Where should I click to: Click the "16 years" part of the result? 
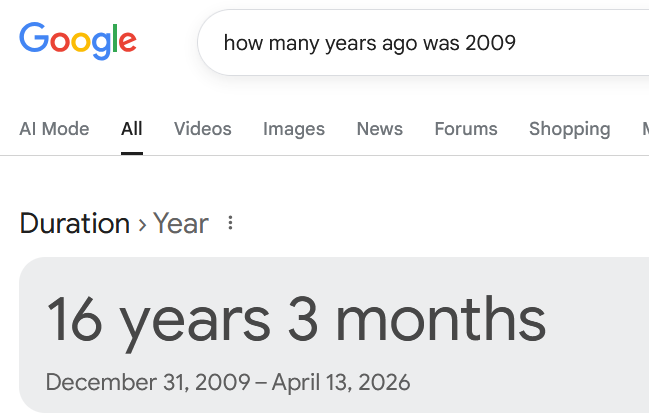pyautogui.click(x=158, y=320)
